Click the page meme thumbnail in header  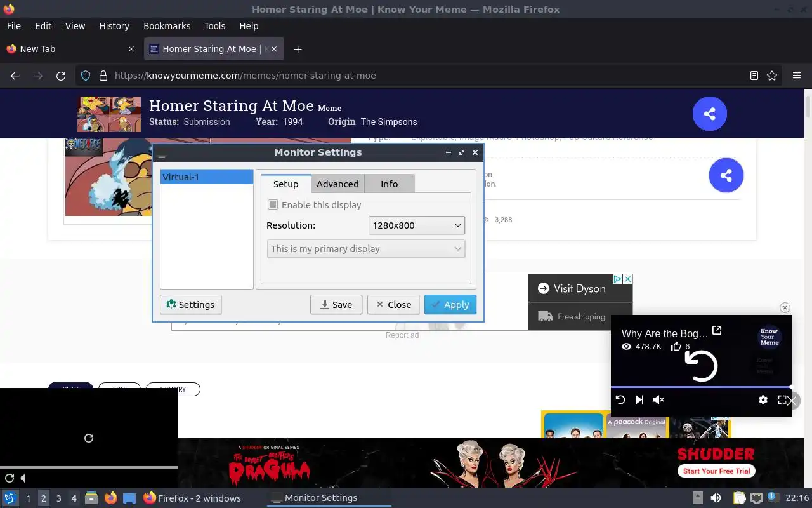109,114
